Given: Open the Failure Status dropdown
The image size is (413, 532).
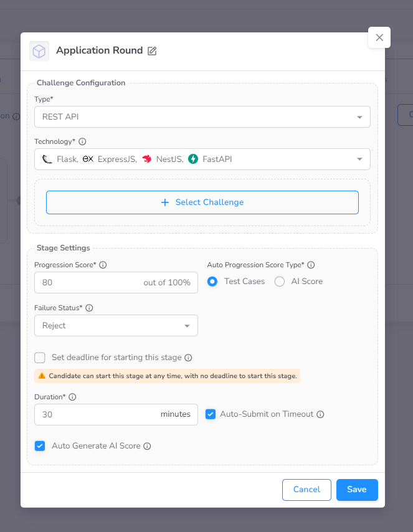Looking at the screenshot, I should point(116,325).
